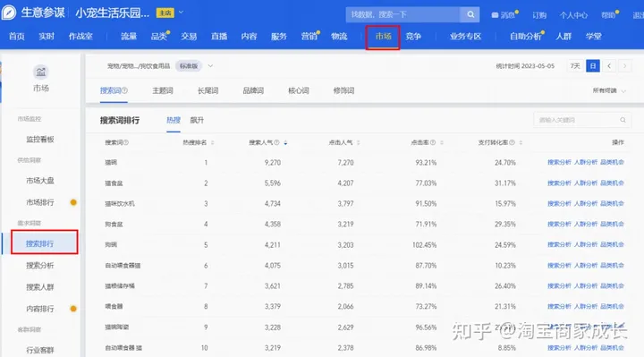Screen dimensions: 644x357
Task: Open 行业客群 in the sidebar
Action: pos(40,350)
